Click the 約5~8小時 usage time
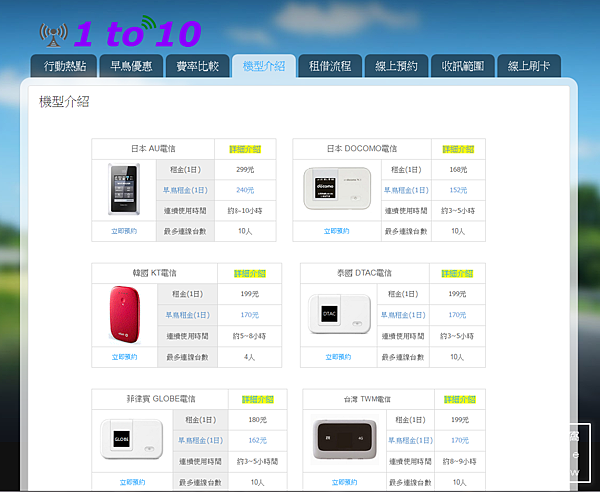 click(249, 336)
